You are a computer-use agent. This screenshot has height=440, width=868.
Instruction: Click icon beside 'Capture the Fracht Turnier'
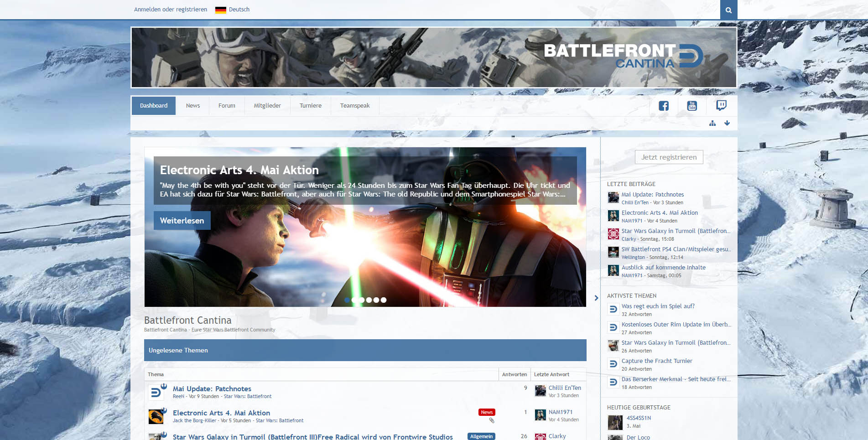(x=613, y=364)
